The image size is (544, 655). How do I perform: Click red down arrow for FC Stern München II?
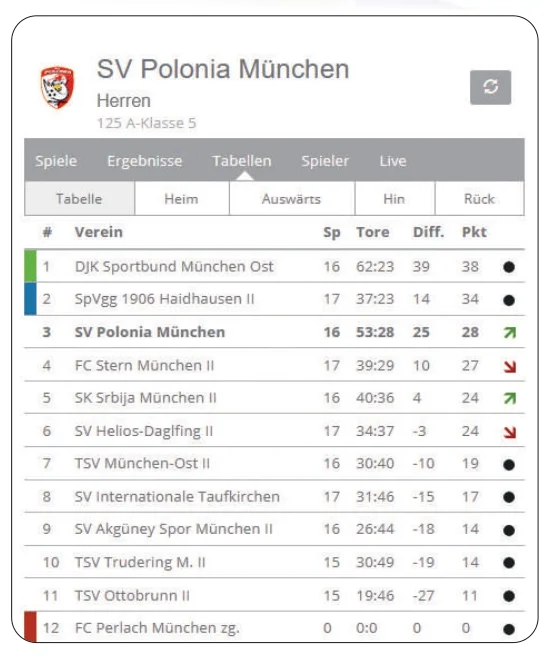[509, 366]
